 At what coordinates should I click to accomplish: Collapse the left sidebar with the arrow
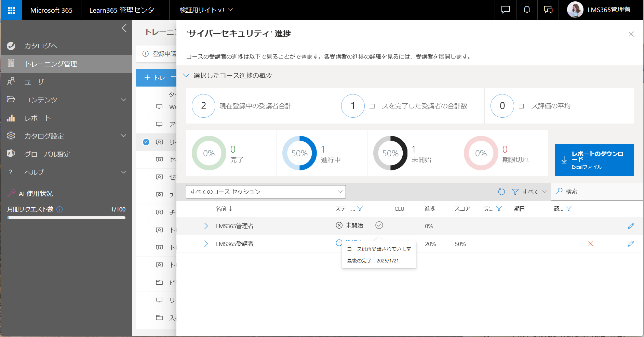click(124, 28)
